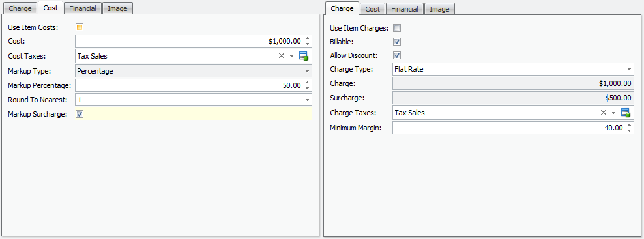
Task: Enable the Use Item Costs checkbox
Action: [x=80, y=27]
